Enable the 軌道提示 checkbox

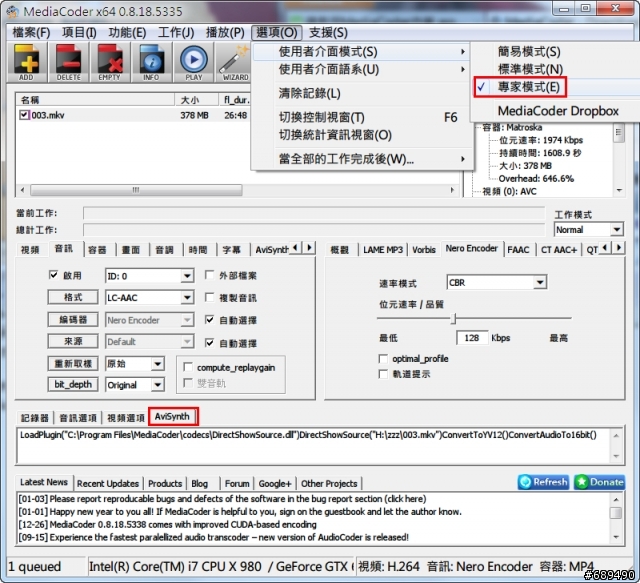383,374
